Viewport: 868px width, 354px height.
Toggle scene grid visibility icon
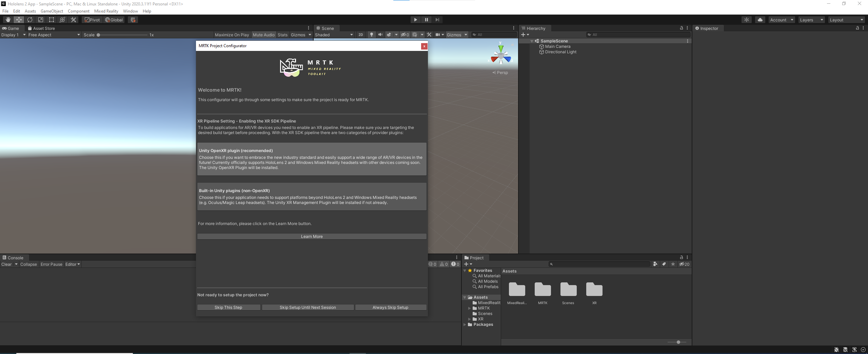(x=414, y=35)
